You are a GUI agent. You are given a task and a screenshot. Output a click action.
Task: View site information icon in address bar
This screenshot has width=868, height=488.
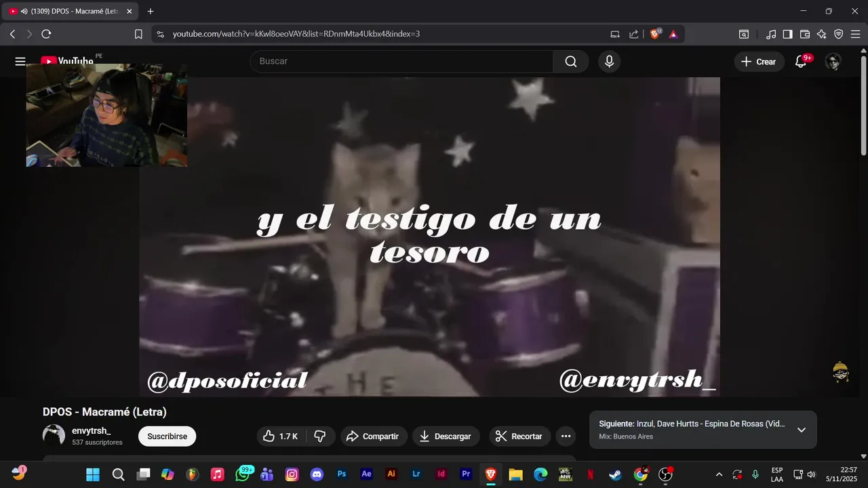[159, 34]
